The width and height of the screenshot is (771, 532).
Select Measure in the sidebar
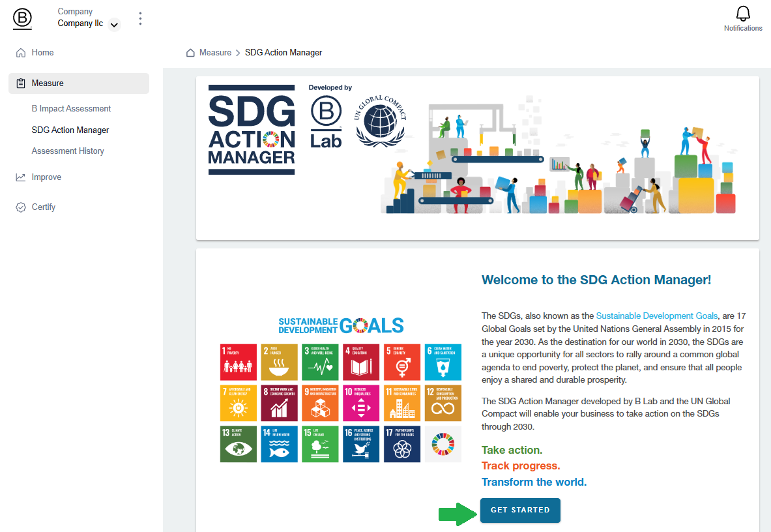coord(79,83)
